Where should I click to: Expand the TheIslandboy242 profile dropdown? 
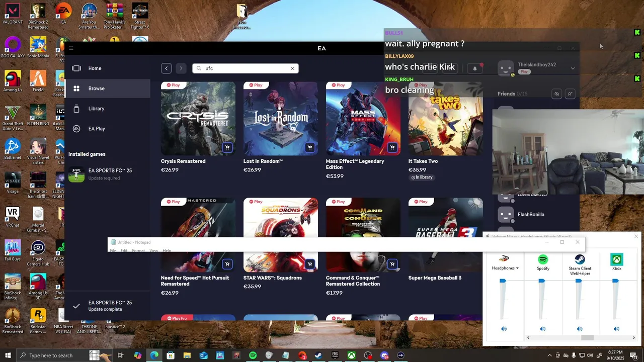coord(573,68)
